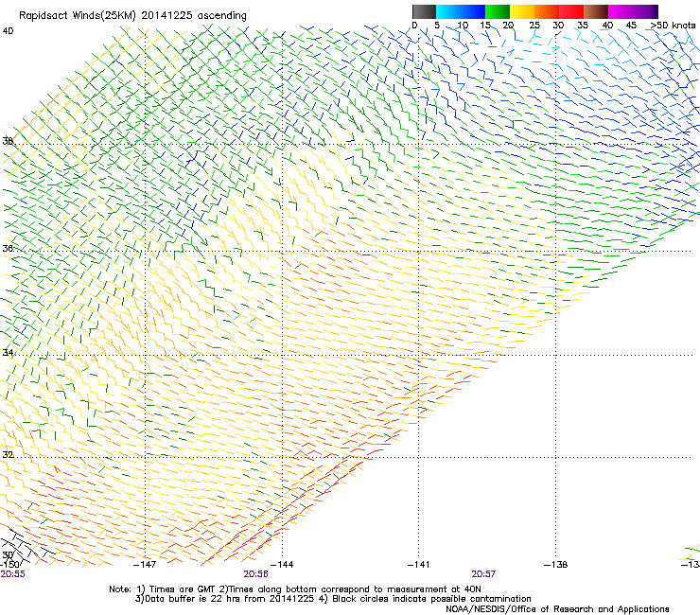The height and width of the screenshot is (615, 700).
Task: Click the 'Times are GMT' note line
Action: (x=295, y=589)
